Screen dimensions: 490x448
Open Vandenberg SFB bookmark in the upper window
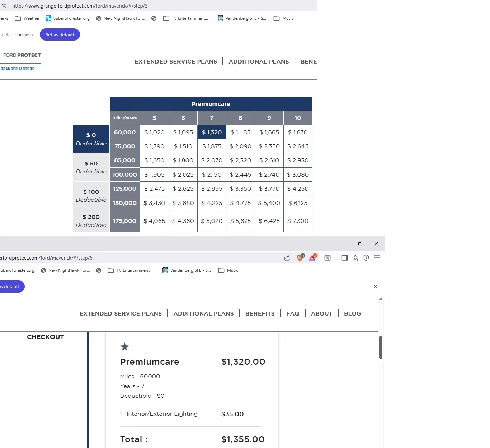[242, 18]
